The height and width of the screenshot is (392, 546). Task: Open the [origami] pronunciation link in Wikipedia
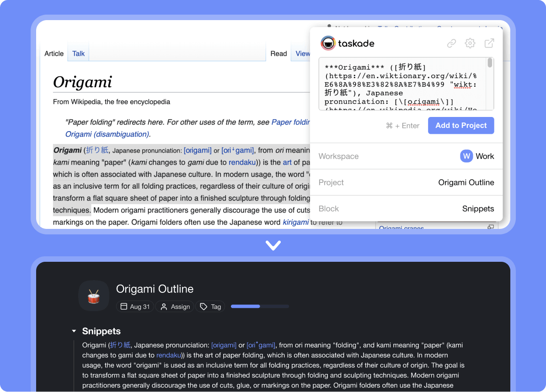198,150
